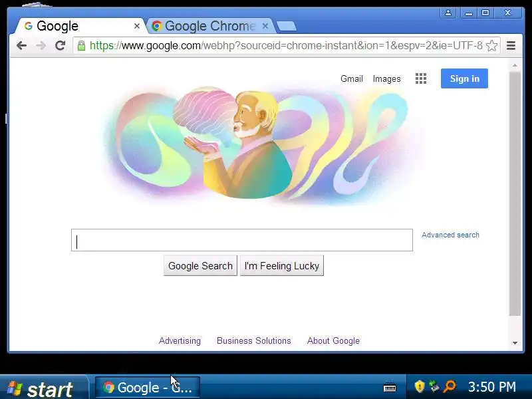Switch to the Google Chrome tab
Image resolution: width=532 pixels, height=399 pixels.
[209, 26]
